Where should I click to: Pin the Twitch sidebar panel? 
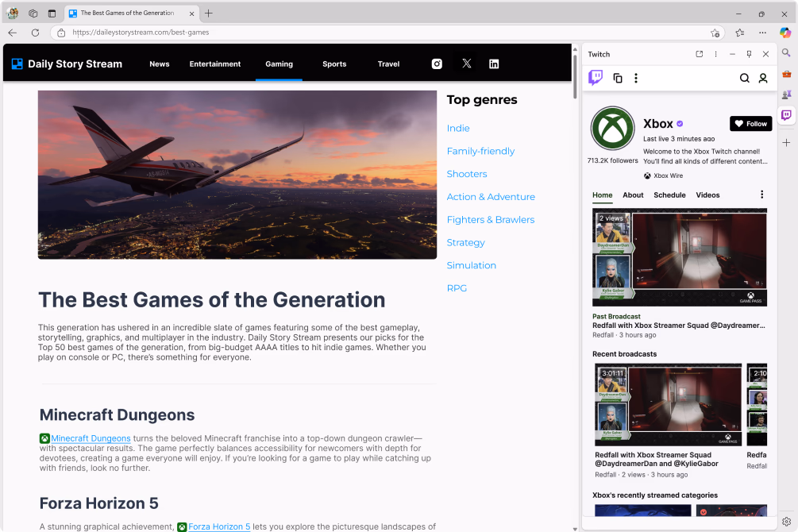(749, 54)
